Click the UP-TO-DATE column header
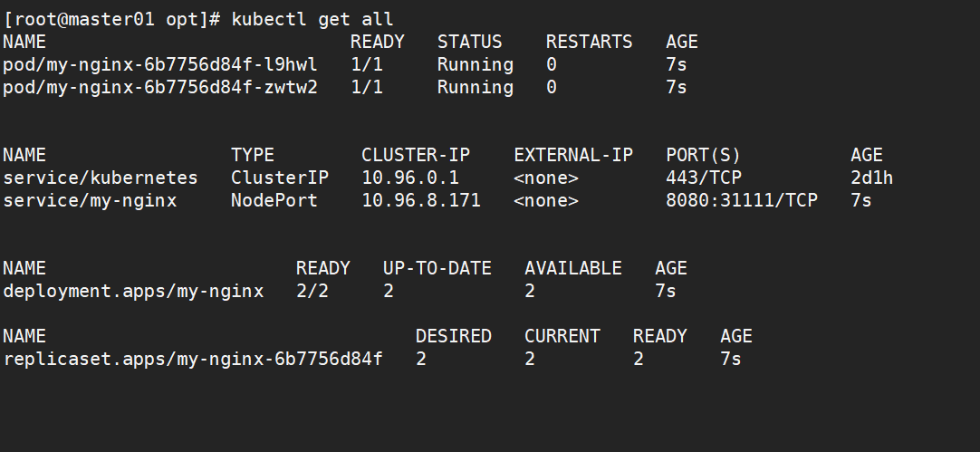The height and width of the screenshot is (452, 980). tap(437, 268)
